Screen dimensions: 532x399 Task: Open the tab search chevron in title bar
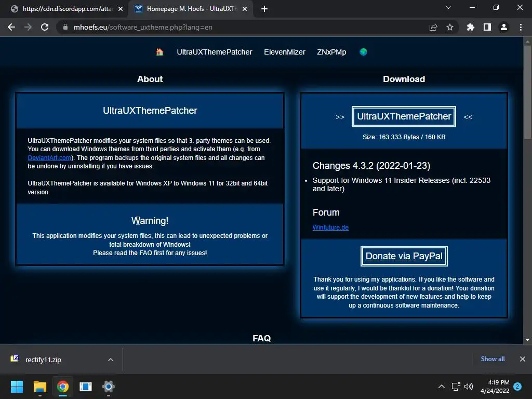(x=448, y=7)
